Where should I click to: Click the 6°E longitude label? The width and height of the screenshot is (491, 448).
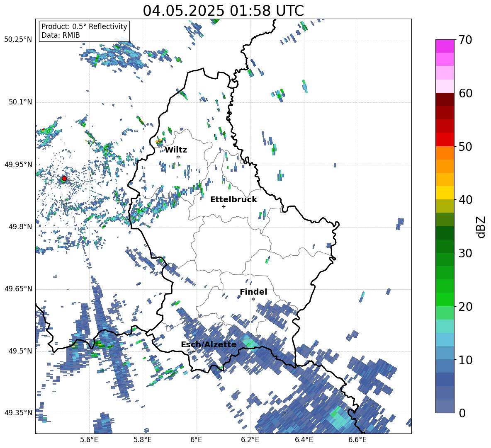coord(196,440)
